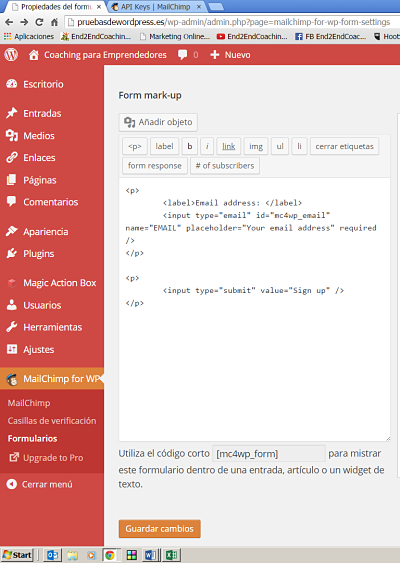Click inside the form mark-up text area
This screenshot has height=563, width=400.
(x=254, y=310)
